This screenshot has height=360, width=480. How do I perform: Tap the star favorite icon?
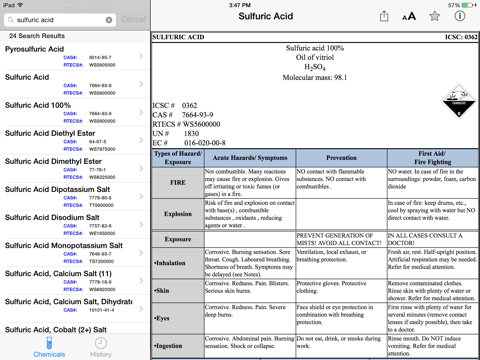(434, 16)
